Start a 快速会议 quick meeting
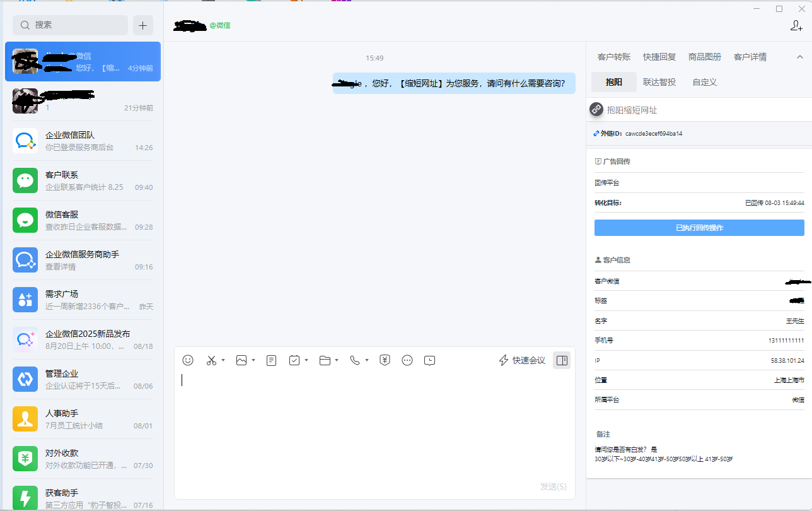Image resolution: width=812 pixels, height=511 pixels. point(522,360)
